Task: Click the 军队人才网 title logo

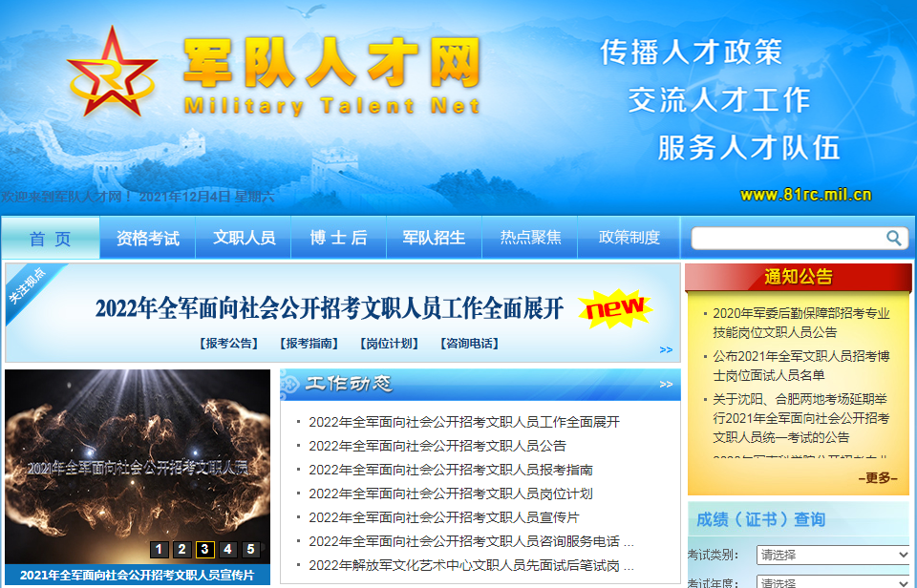Action: click(331, 75)
